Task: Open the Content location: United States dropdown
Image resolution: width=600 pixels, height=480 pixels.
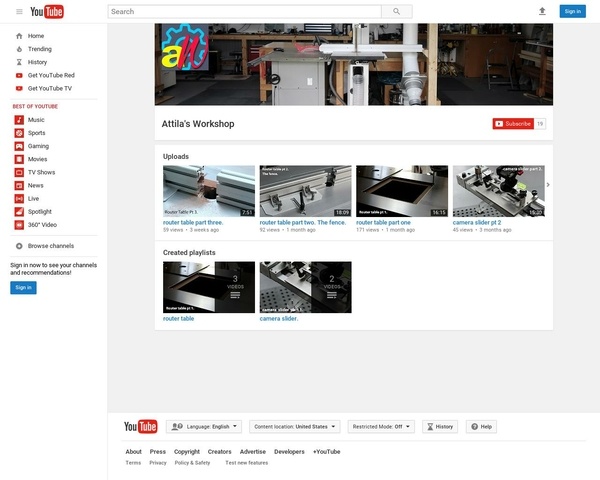Action: pyautogui.click(x=295, y=426)
